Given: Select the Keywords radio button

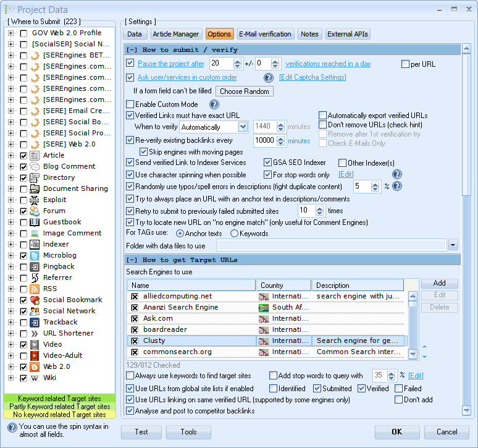Looking at the screenshot, I should pos(235,234).
